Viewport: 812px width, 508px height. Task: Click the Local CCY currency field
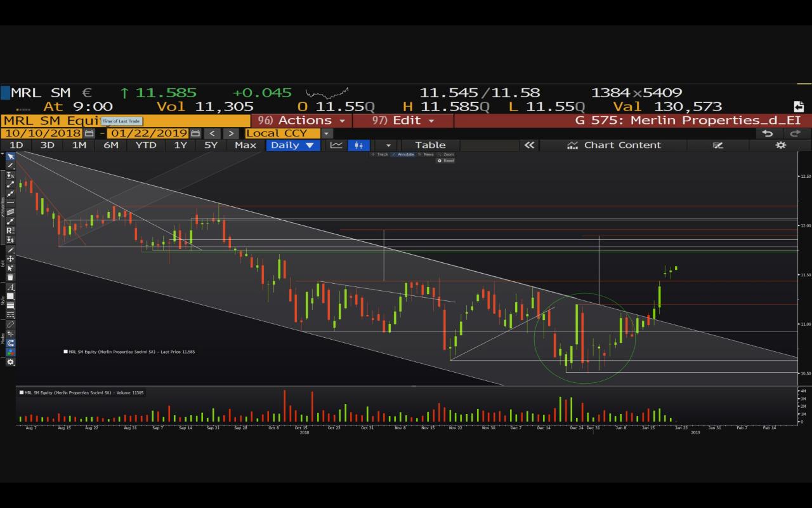283,133
